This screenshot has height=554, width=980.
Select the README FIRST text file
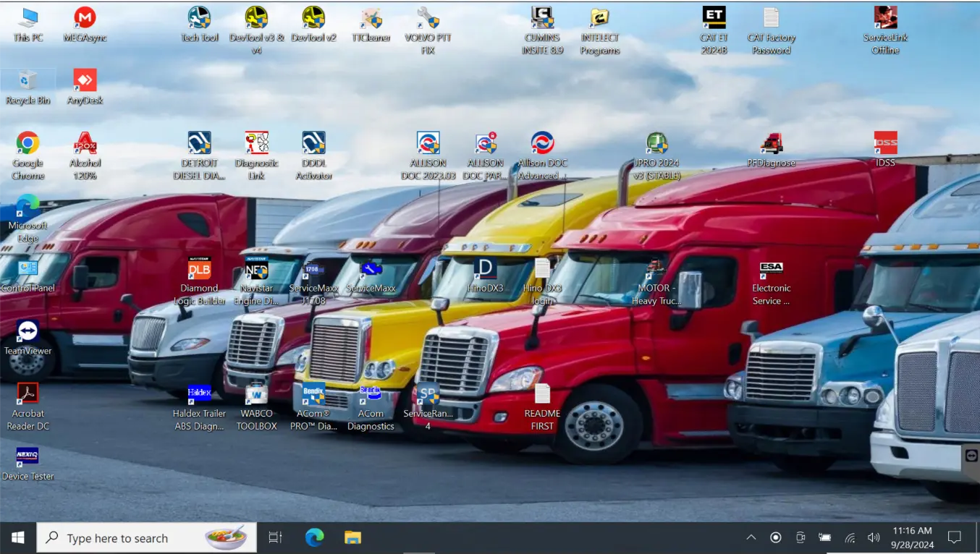pos(542,394)
